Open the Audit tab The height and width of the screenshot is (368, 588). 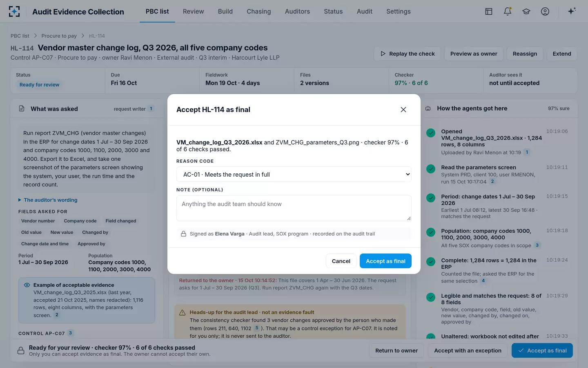click(365, 11)
